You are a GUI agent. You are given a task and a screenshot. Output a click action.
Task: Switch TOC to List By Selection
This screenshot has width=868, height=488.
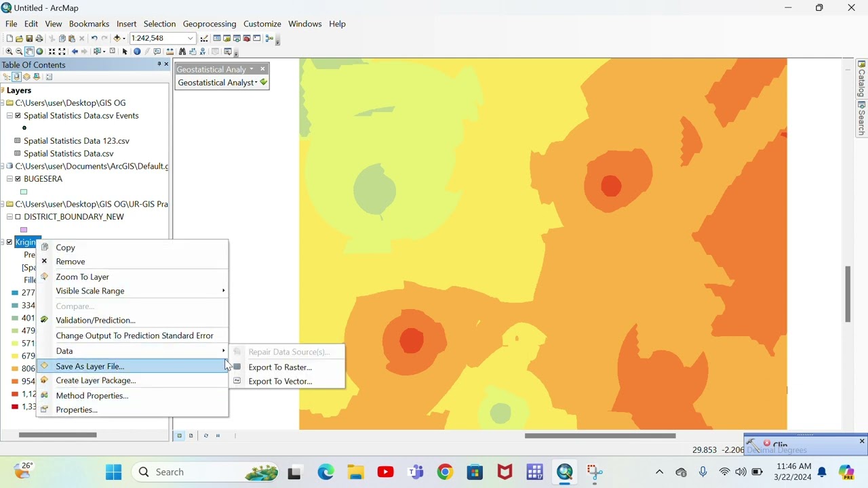pyautogui.click(x=37, y=77)
